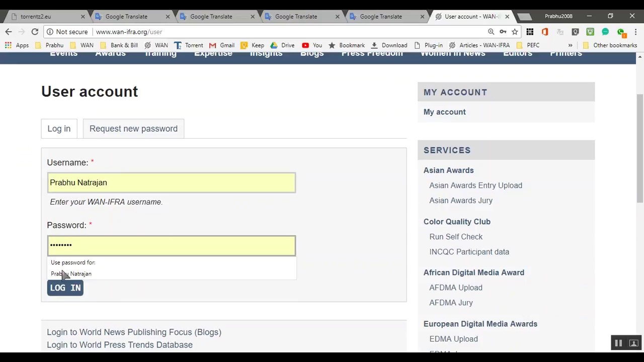Image resolution: width=644 pixels, height=362 pixels.
Task: Bookmark this page with the star icon
Action: pos(515,32)
